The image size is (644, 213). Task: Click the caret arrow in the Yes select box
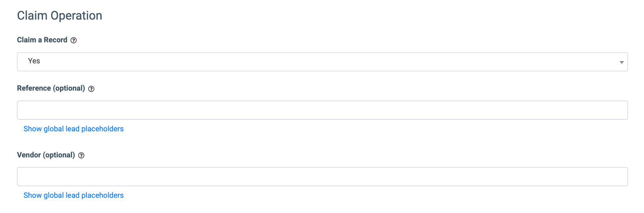[621, 62]
